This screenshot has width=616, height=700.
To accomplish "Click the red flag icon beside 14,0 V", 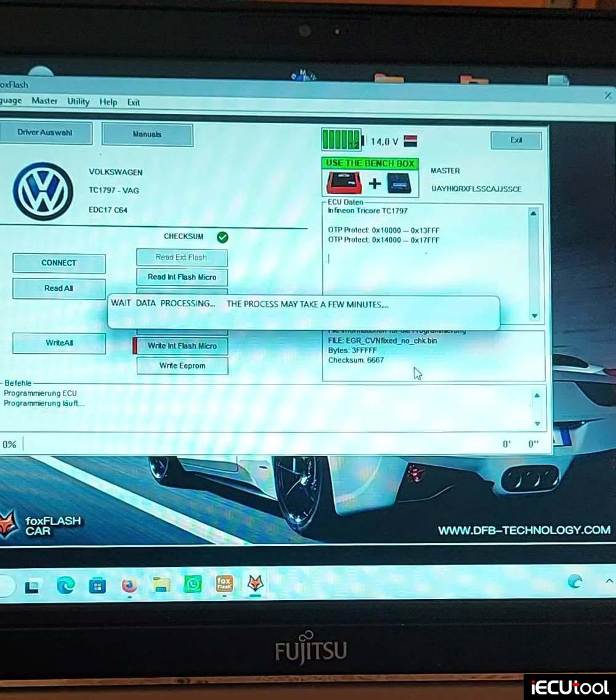I will (x=410, y=141).
